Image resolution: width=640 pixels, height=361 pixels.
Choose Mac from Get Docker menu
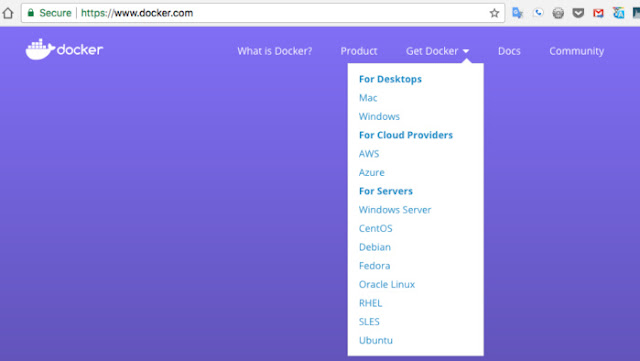pyautogui.click(x=368, y=98)
